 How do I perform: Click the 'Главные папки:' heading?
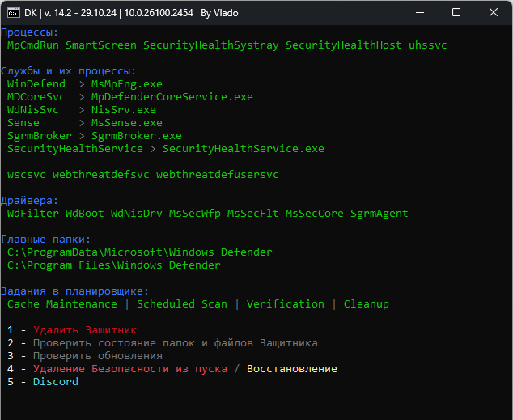coord(46,240)
